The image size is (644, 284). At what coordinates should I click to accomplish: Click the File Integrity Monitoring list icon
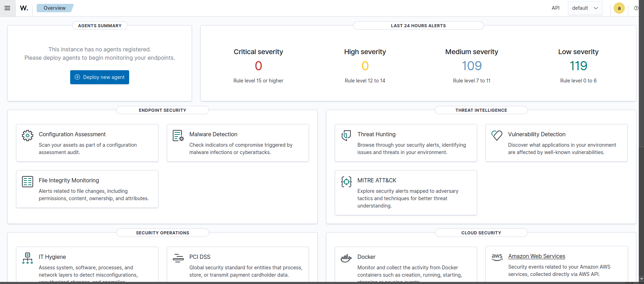[28, 181]
